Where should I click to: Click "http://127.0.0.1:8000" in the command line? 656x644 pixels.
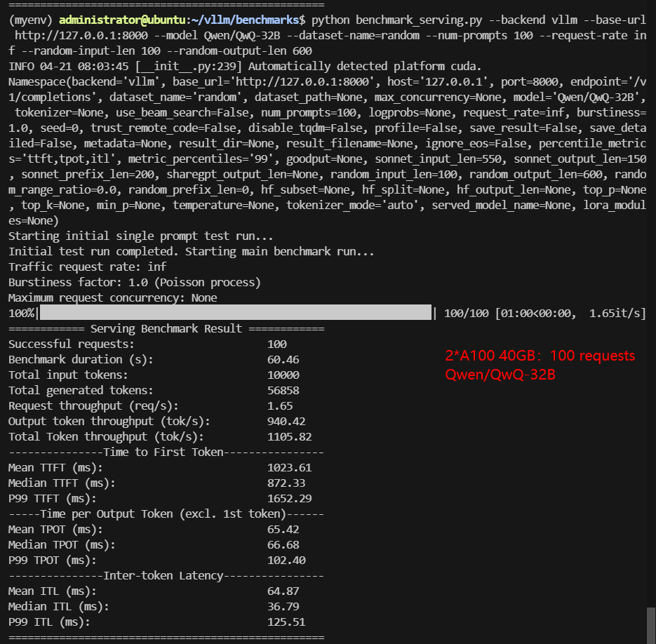(81, 36)
